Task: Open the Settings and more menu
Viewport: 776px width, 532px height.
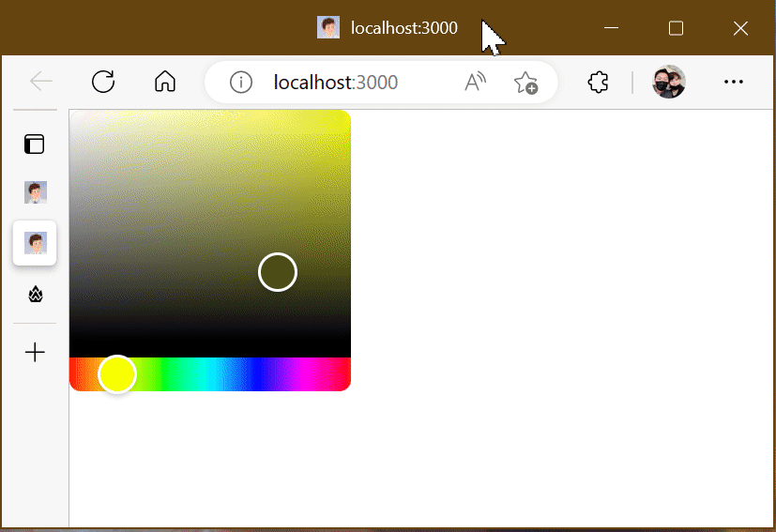Action: 734,82
